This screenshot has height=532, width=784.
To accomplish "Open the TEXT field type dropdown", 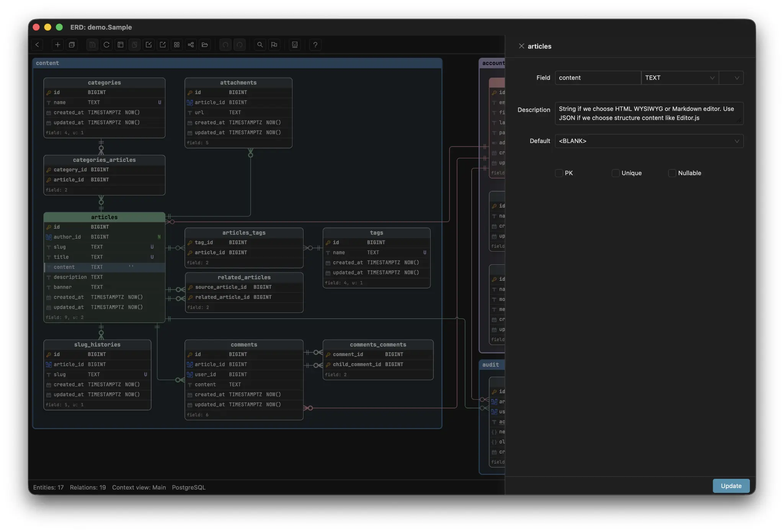I will (x=680, y=78).
